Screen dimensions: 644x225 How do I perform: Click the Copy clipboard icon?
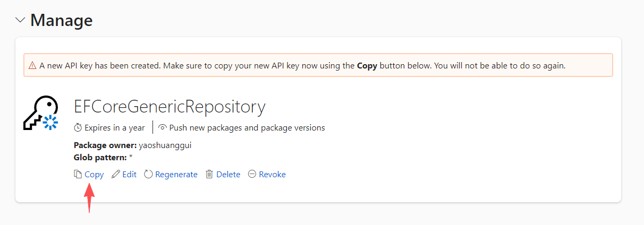pyautogui.click(x=78, y=174)
